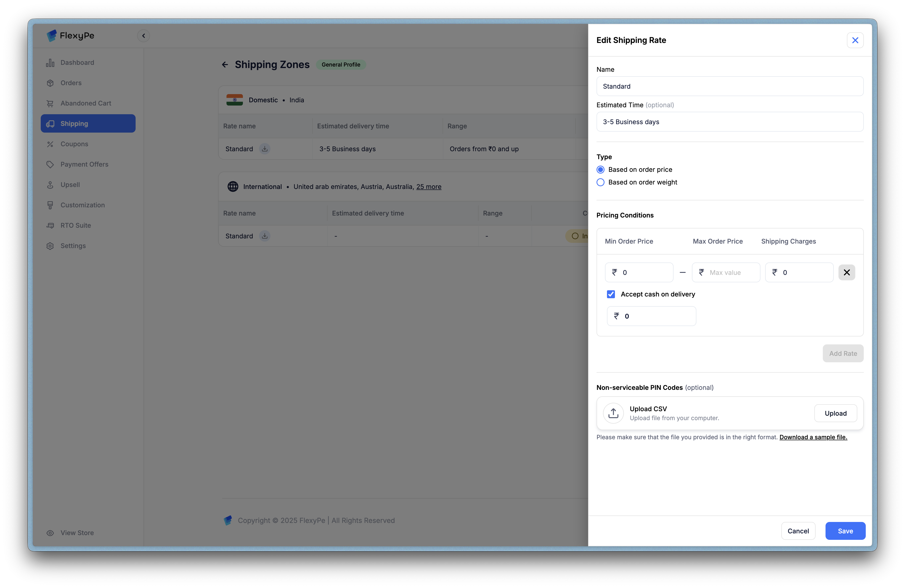This screenshot has height=588, width=905.
Task: Download icon next to Domestic Standard rate
Action: pos(265,149)
